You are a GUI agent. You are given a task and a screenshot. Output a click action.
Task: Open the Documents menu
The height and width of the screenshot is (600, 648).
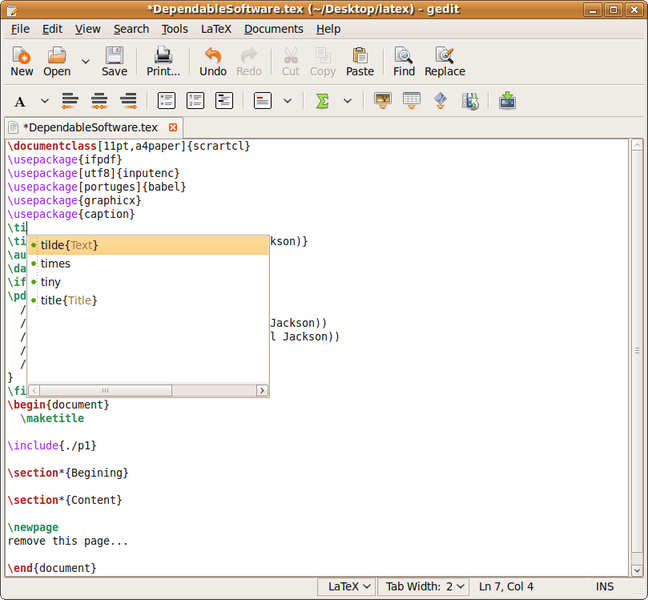click(273, 29)
